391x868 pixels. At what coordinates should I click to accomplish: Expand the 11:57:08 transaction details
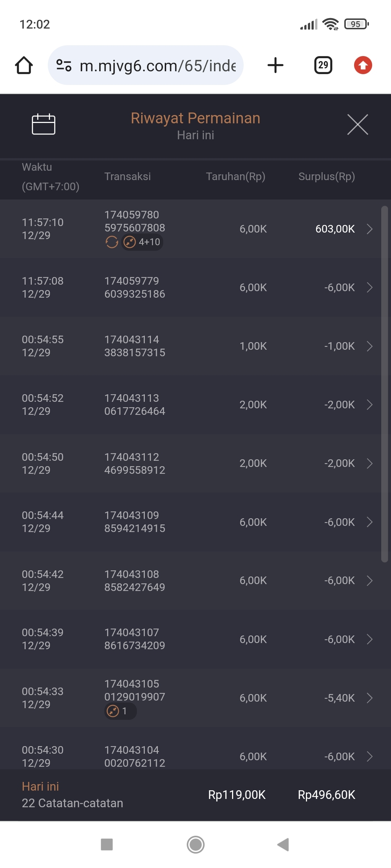[369, 288]
